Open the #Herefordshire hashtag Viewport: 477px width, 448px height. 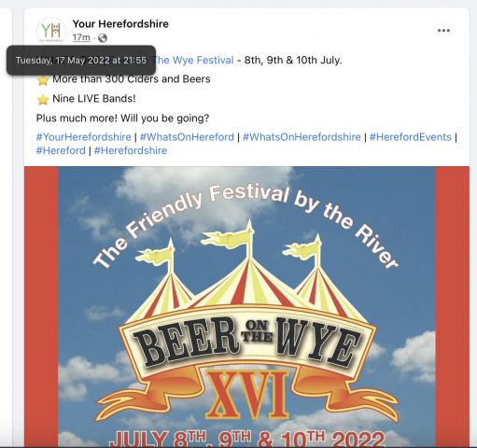131,150
